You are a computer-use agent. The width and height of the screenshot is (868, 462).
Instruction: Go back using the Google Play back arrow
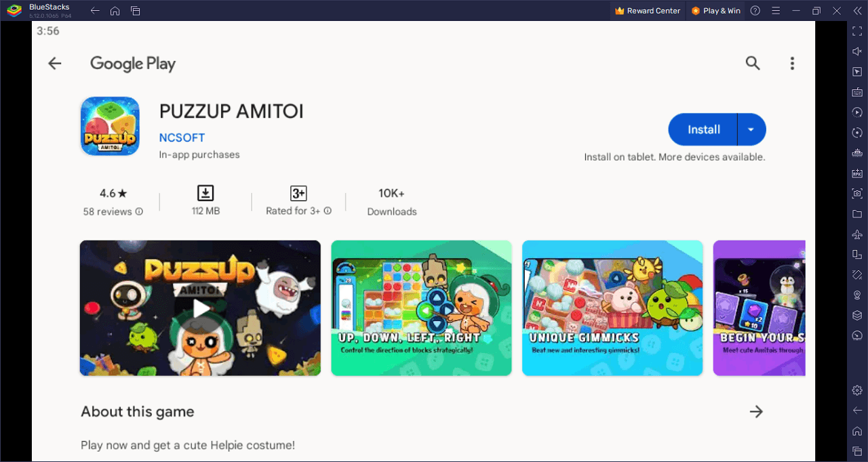(x=54, y=64)
